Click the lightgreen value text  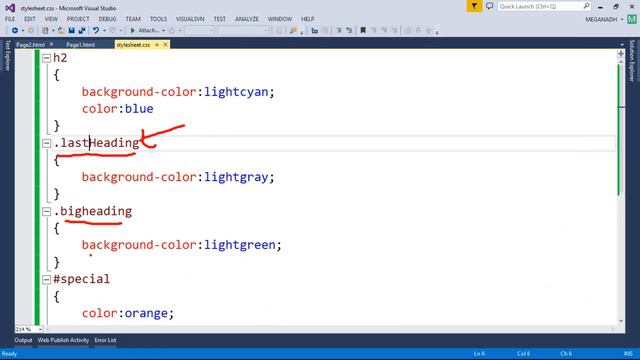tap(240, 245)
